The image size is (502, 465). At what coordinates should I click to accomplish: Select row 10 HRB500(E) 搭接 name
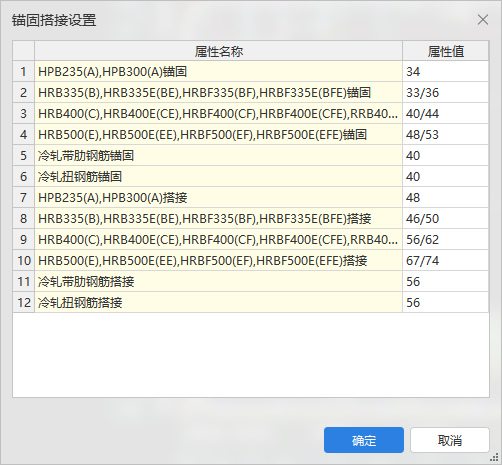(218, 260)
